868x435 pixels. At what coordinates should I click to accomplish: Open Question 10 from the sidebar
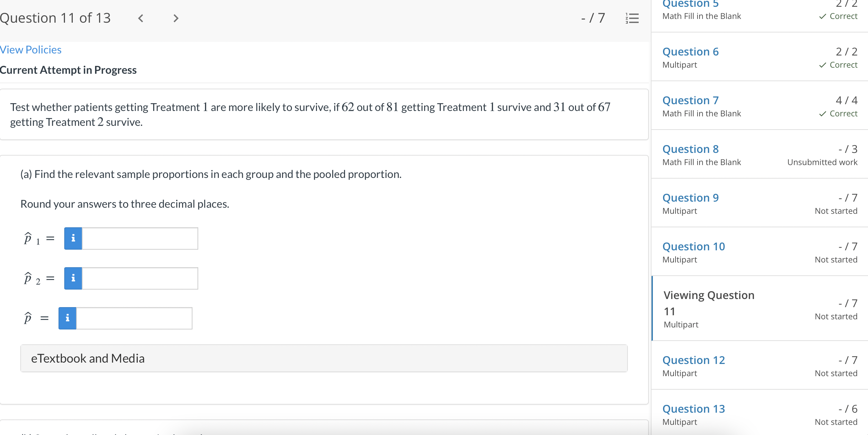693,246
